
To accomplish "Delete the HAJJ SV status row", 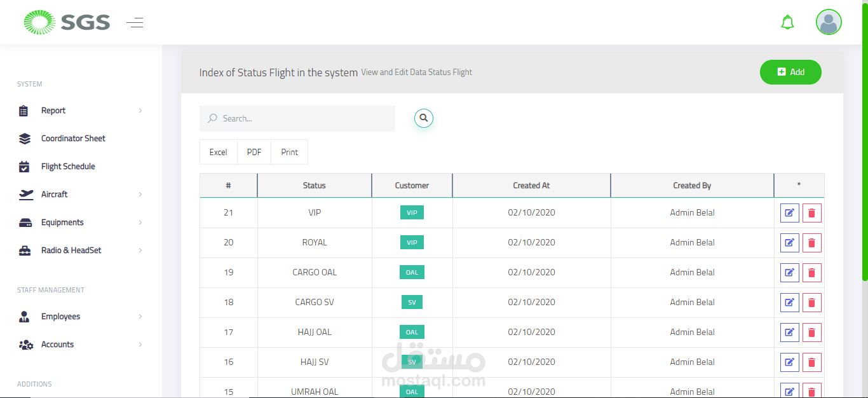I will coord(811,362).
